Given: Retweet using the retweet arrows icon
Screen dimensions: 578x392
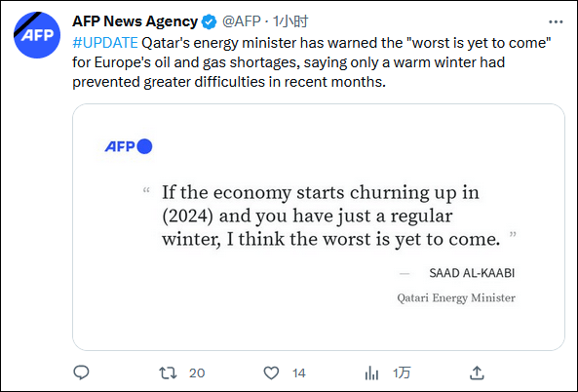Looking at the screenshot, I should click(x=168, y=372).
